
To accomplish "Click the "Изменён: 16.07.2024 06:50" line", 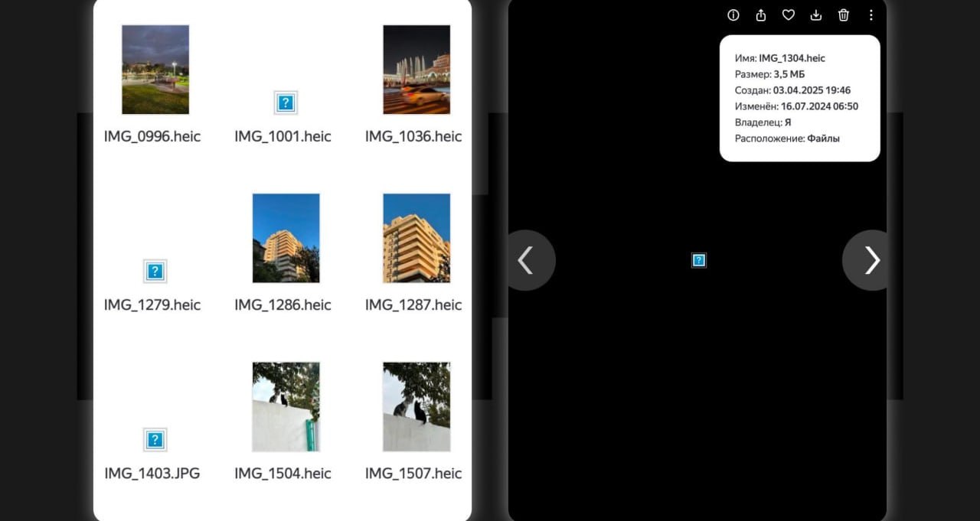I will click(x=796, y=106).
